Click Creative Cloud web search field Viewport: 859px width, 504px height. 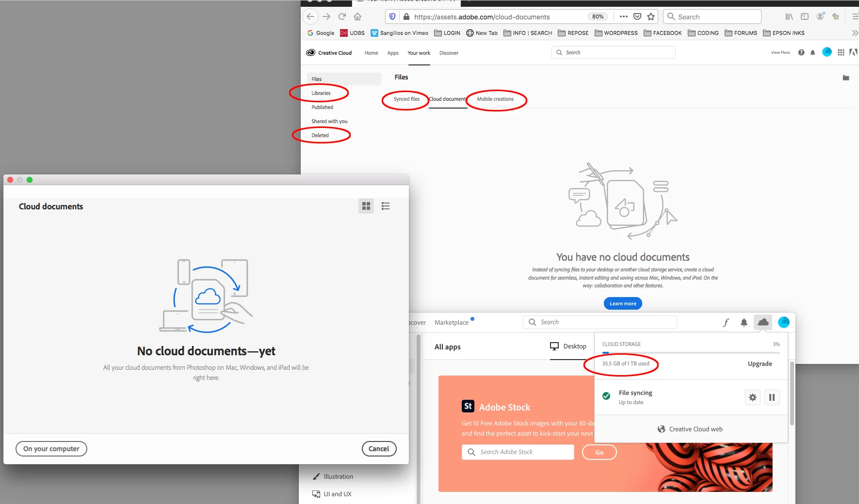pyautogui.click(x=614, y=52)
